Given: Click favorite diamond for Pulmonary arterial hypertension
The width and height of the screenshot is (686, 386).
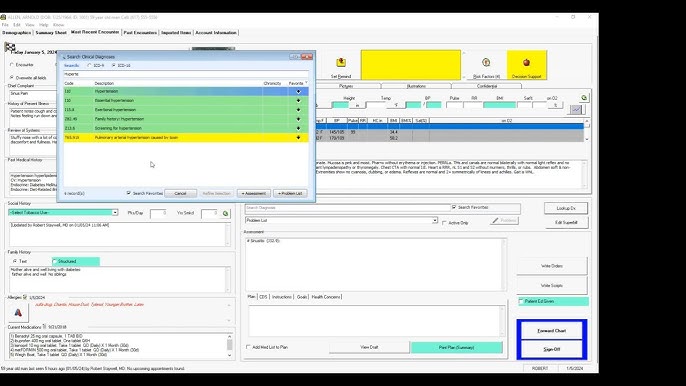Looking at the screenshot, I should click(298, 137).
